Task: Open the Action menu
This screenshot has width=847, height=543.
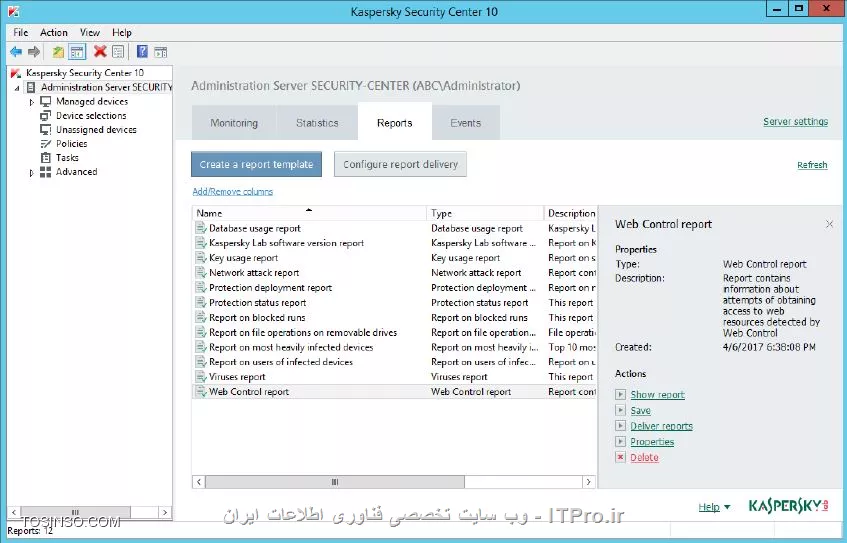Action: point(53,32)
